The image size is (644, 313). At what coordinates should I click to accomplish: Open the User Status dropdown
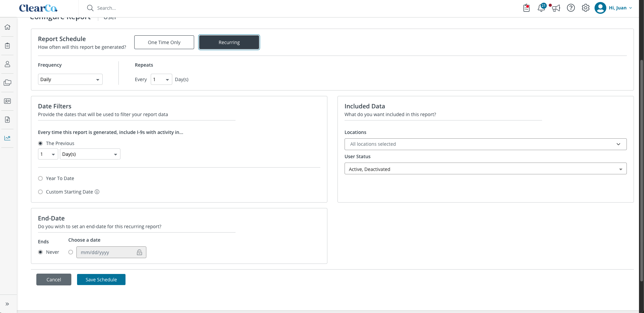click(x=486, y=169)
